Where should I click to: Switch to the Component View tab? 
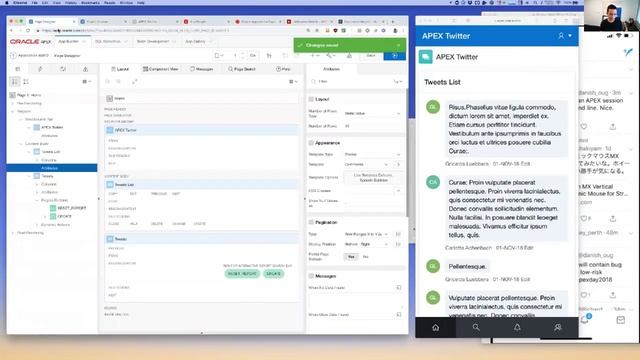pyautogui.click(x=160, y=69)
